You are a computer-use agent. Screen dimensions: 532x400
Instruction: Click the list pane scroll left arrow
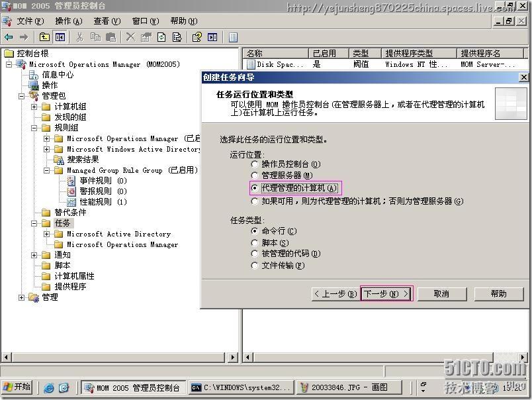248,357
